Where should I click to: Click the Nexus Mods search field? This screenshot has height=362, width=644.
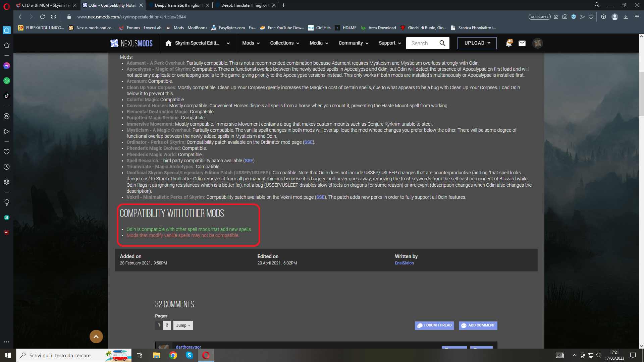coord(422,43)
